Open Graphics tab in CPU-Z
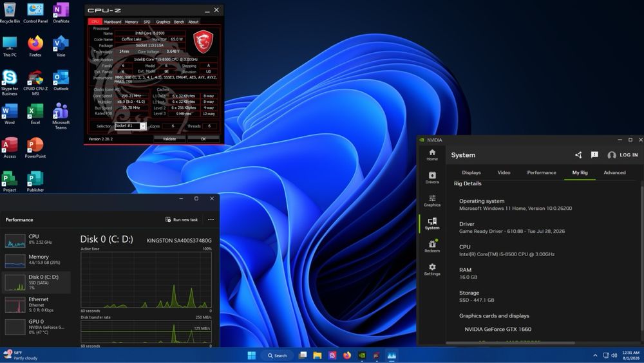This screenshot has width=644, height=363. 163,22
